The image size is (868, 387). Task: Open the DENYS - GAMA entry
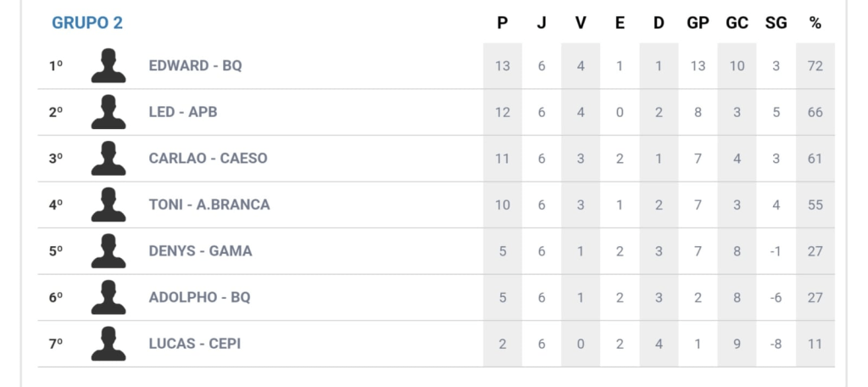click(200, 251)
